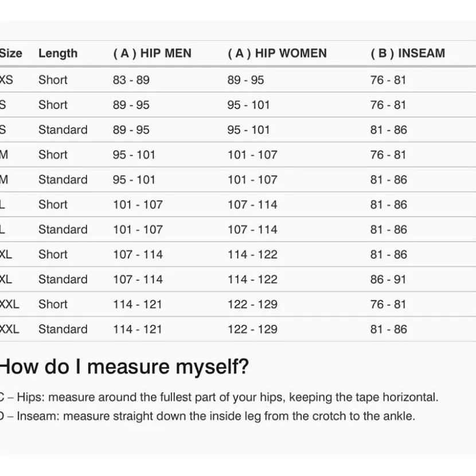
Task: Click the inseam value 86 - 91
Action: click(388, 279)
